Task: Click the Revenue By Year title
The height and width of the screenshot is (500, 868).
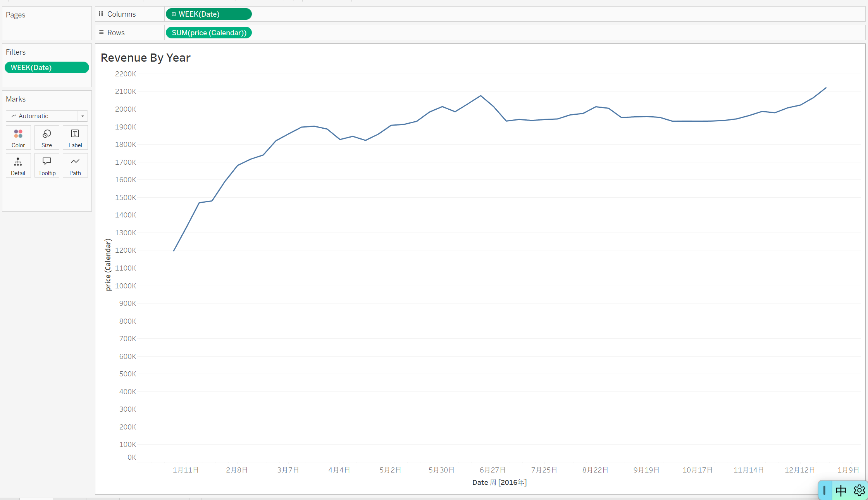Action: point(145,58)
